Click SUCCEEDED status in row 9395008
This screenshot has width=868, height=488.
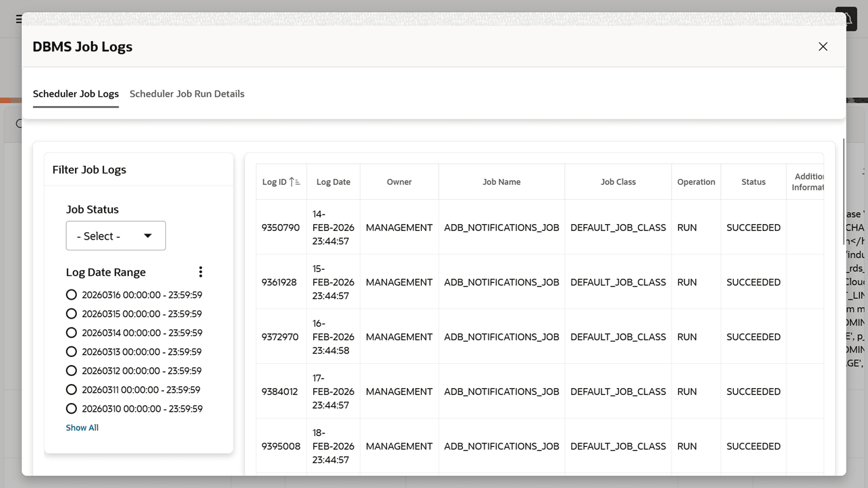753,446
